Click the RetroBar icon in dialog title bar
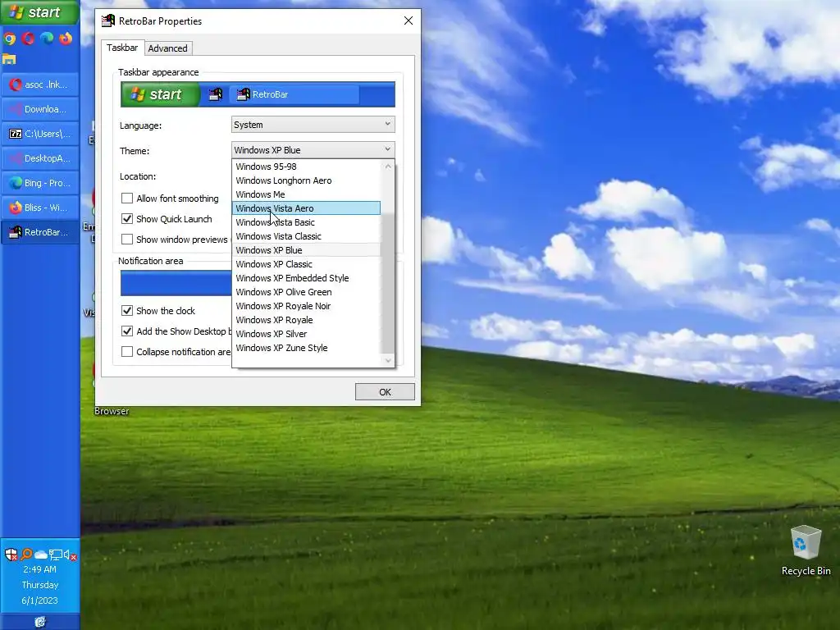This screenshot has height=630, width=840. 108,21
